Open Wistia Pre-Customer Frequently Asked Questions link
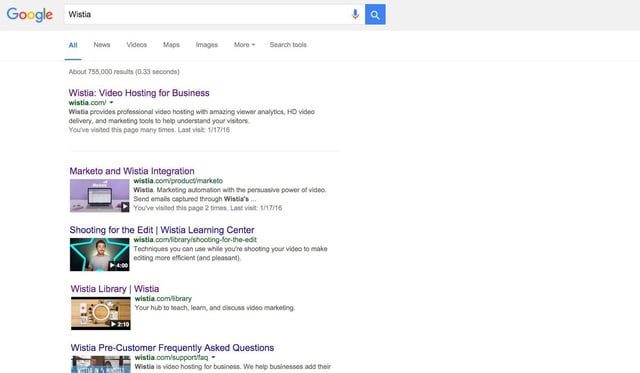 coord(172,348)
